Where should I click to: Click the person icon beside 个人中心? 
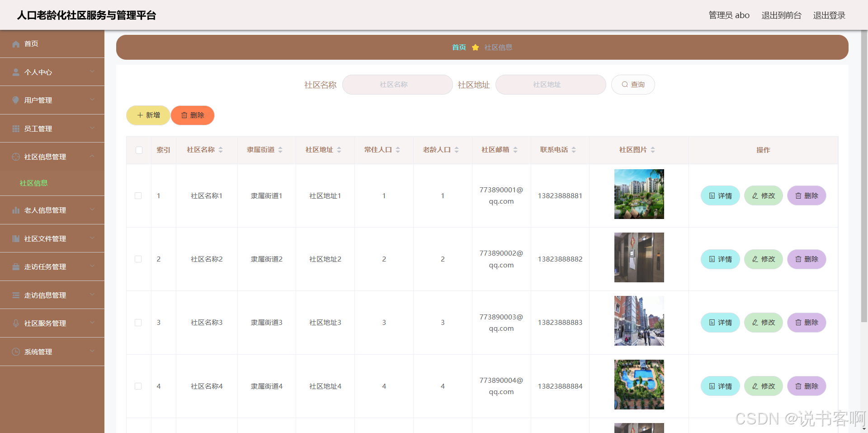pos(16,72)
